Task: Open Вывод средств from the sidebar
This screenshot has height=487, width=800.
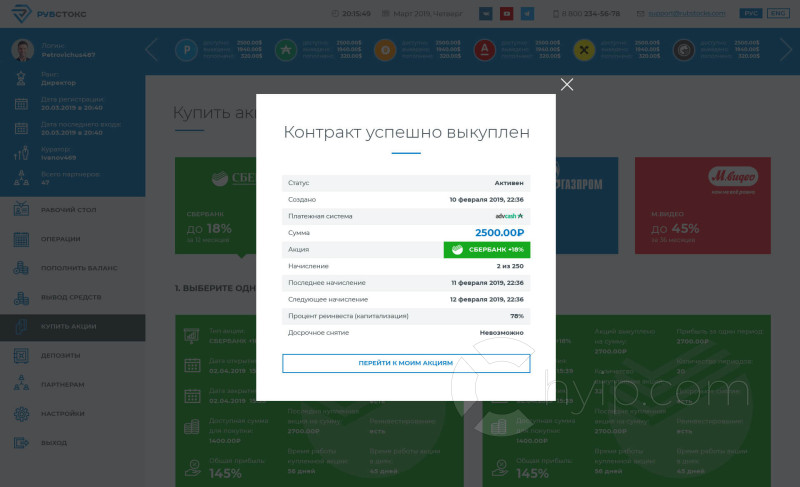Action: point(72,297)
